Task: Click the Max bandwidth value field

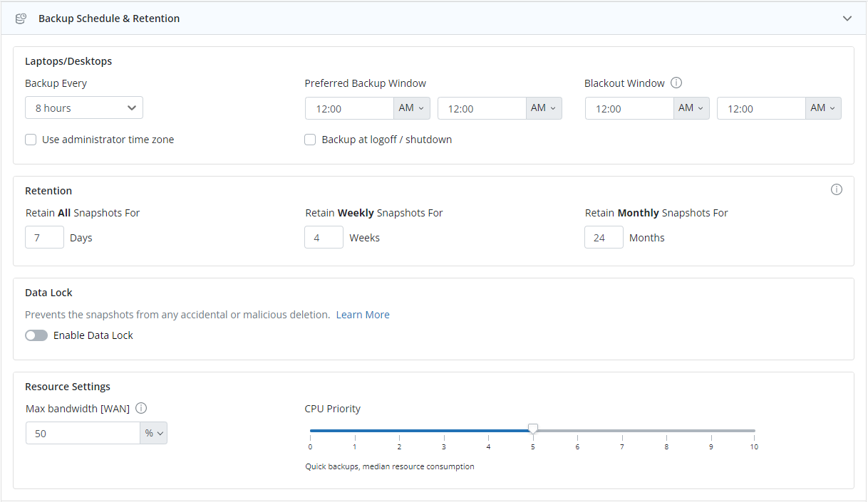Action: click(x=83, y=433)
